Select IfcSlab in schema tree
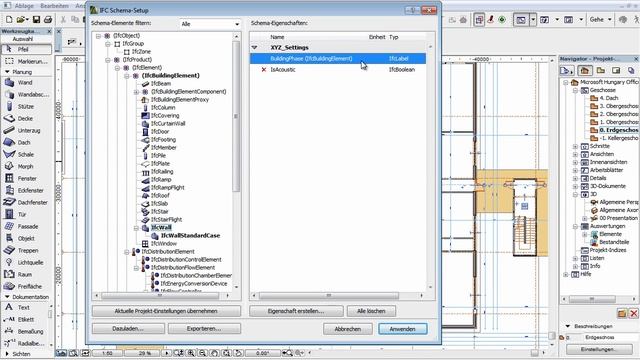The height and width of the screenshot is (360, 640). 159,204
